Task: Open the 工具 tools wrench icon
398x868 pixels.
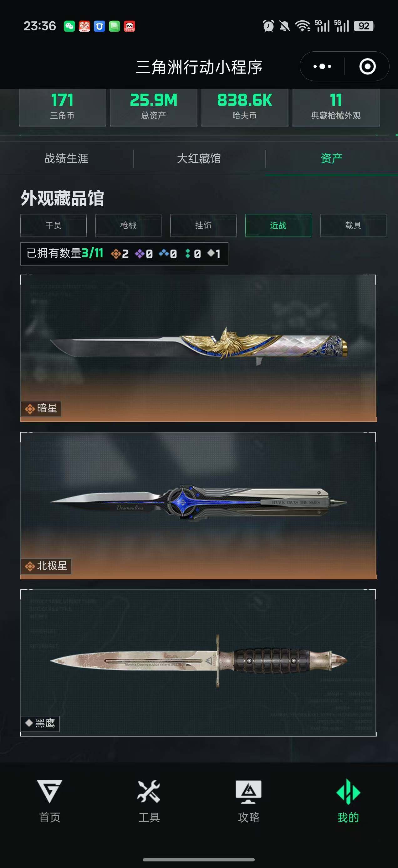Action: point(149,791)
